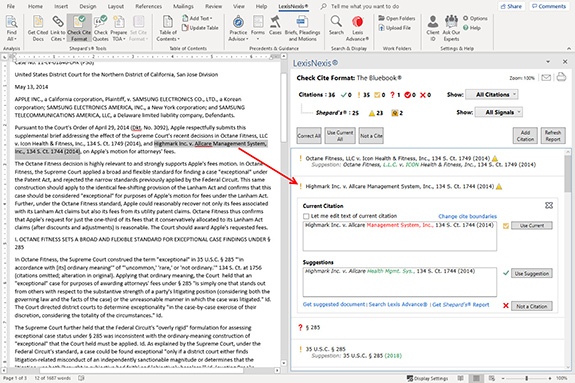The height and width of the screenshot is (383, 575).
Task: Click Open Folders in Work Folders
Action: pos(397,18)
